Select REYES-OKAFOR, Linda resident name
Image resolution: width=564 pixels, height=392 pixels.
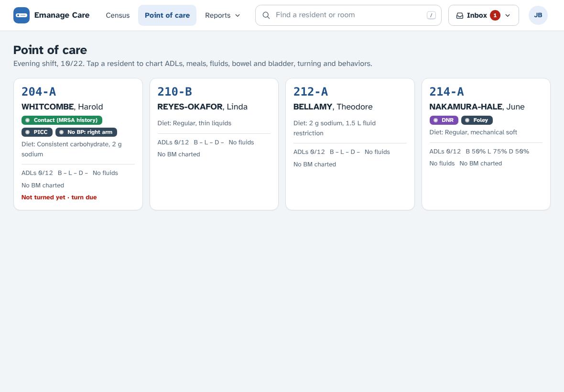pos(203,107)
